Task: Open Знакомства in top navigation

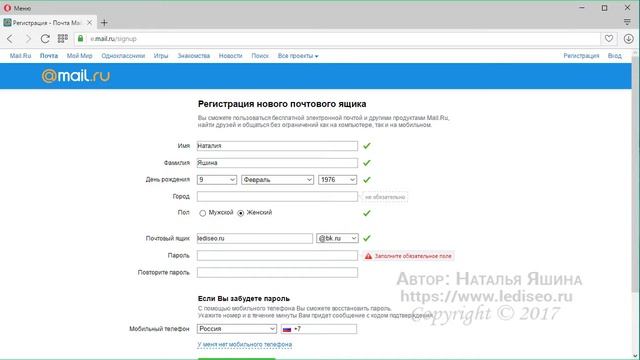Action: pyautogui.click(x=193, y=56)
